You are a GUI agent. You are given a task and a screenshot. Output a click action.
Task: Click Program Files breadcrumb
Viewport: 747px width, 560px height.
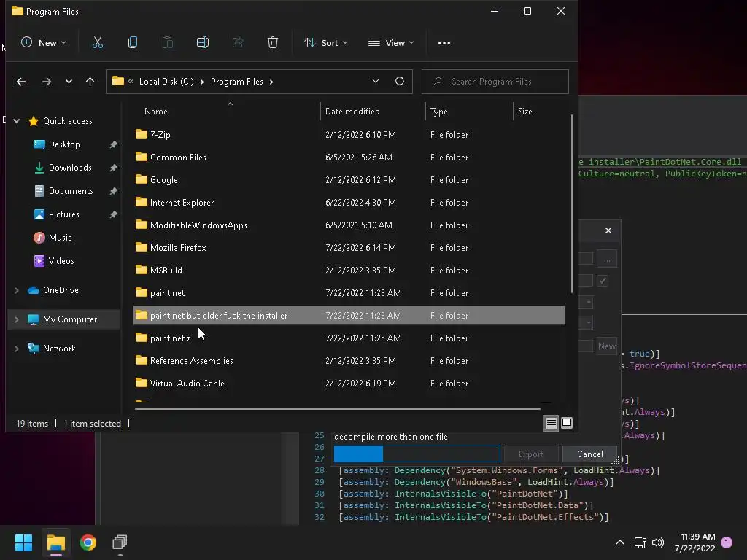[237, 82]
